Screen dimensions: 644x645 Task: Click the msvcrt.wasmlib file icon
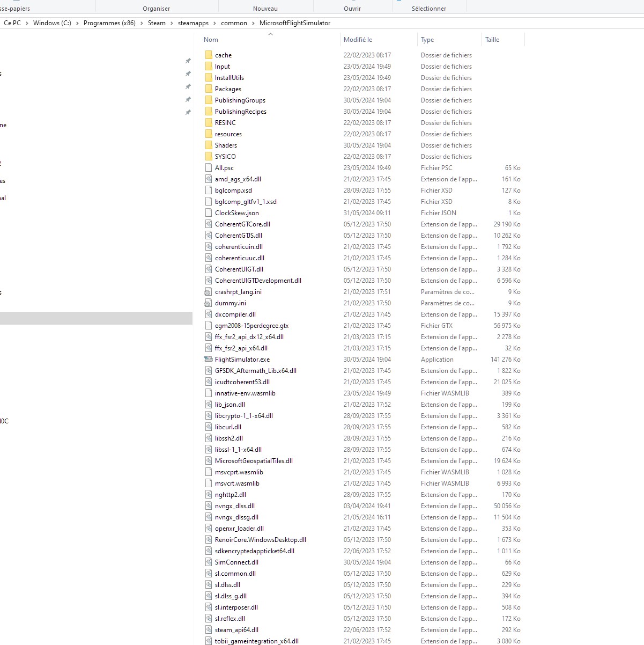pos(209,483)
